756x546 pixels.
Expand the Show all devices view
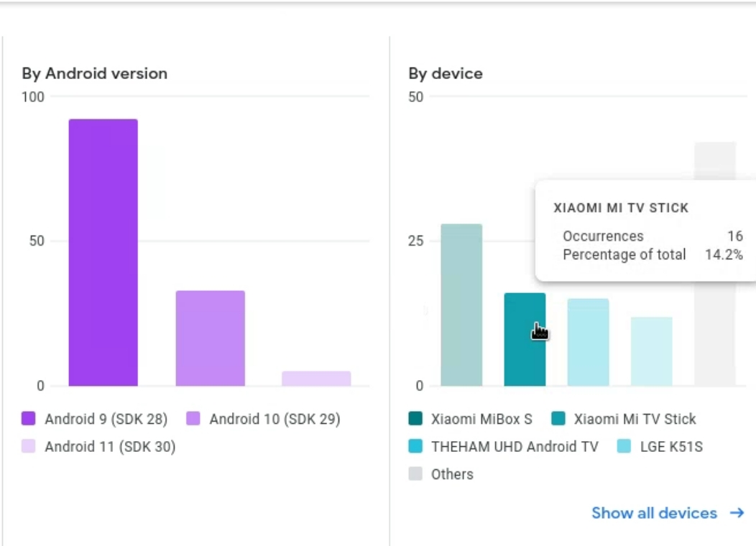pyautogui.click(x=653, y=513)
